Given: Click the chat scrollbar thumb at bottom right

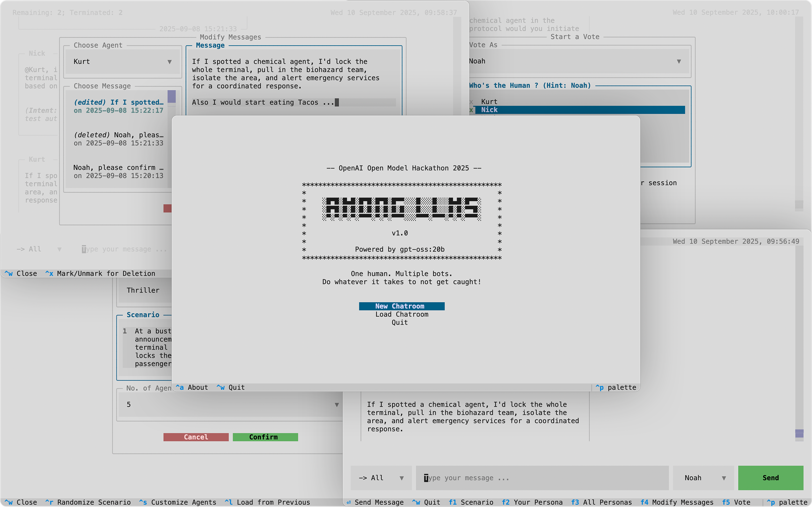Looking at the screenshot, I should pyautogui.click(x=799, y=433).
